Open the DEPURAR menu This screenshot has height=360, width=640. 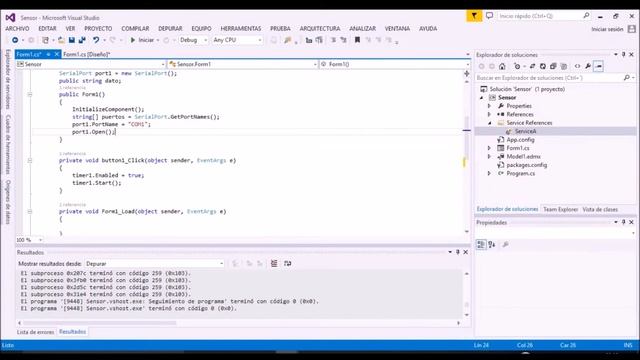pyautogui.click(x=170, y=29)
